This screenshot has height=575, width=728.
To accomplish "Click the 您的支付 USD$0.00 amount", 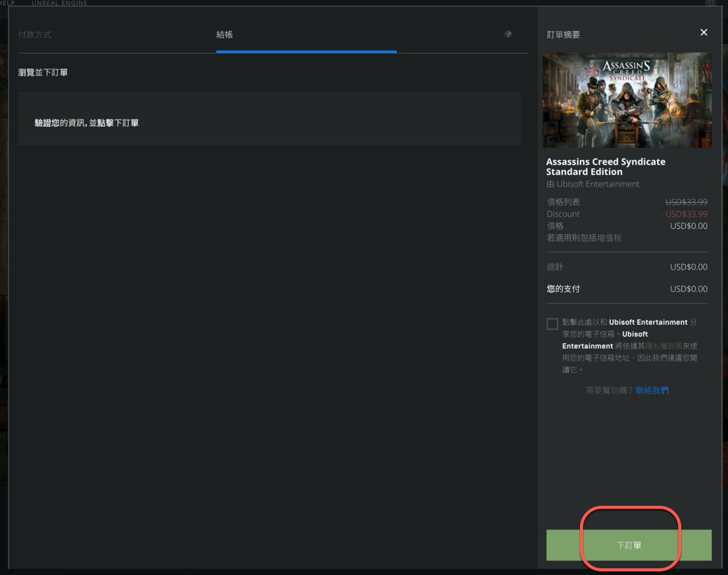I will pyautogui.click(x=689, y=289).
